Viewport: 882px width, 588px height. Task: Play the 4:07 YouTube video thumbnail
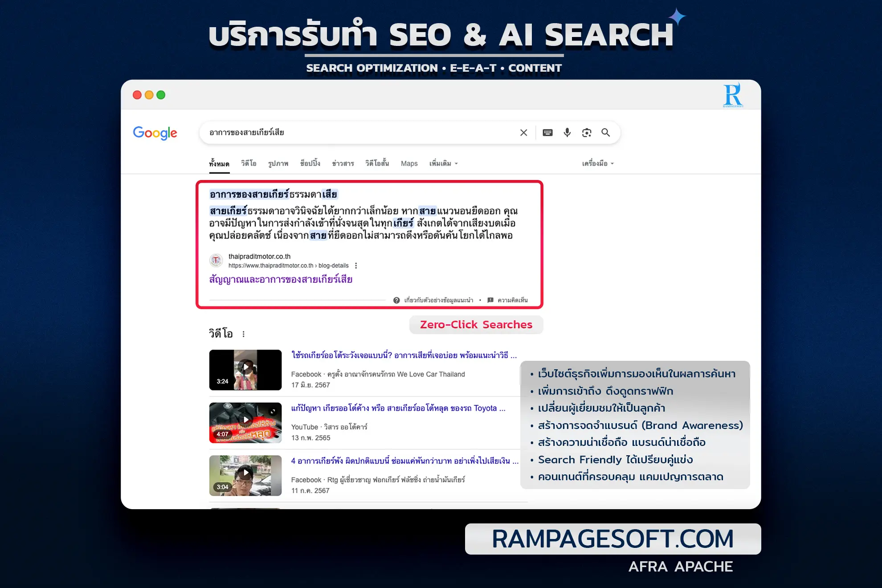[x=245, y=423]
